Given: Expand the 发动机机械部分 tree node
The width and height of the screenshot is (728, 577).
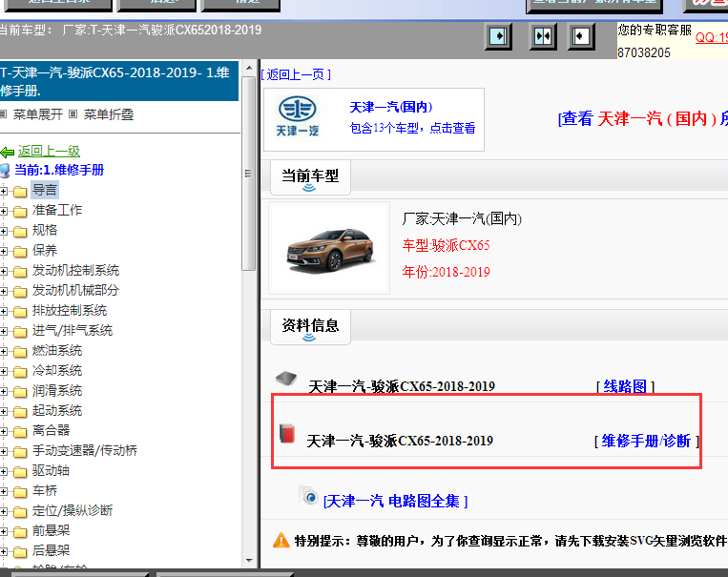Looking at the screenshot, I should pyautogui.click(x=4, y=291).
